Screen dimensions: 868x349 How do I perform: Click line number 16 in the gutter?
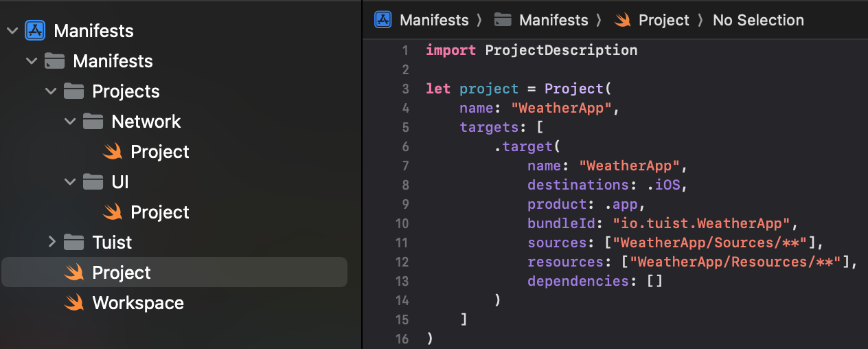[x=402, y=339]
